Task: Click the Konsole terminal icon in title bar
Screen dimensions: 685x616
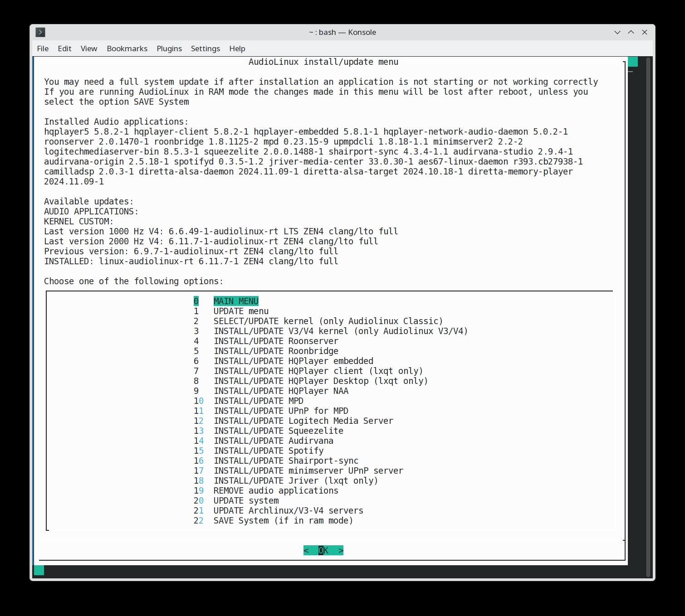Action: pos(40,32)
